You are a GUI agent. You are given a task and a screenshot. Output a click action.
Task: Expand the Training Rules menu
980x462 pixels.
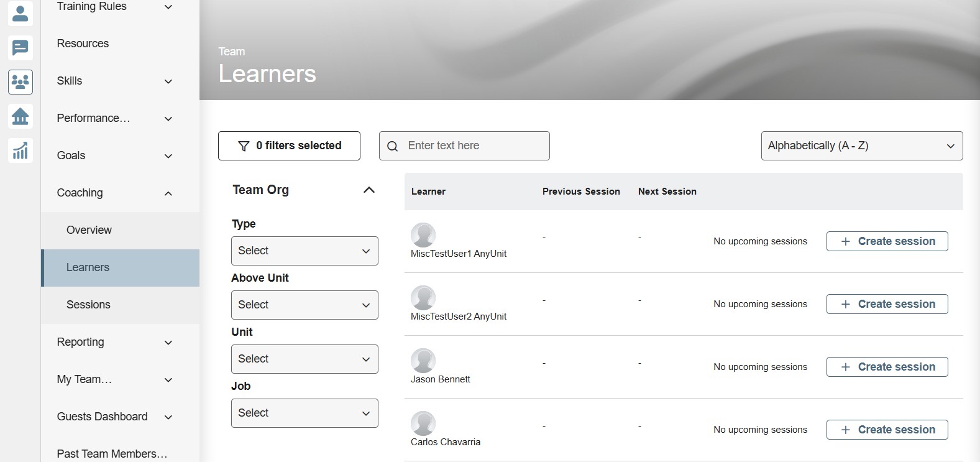pos(121,7)
